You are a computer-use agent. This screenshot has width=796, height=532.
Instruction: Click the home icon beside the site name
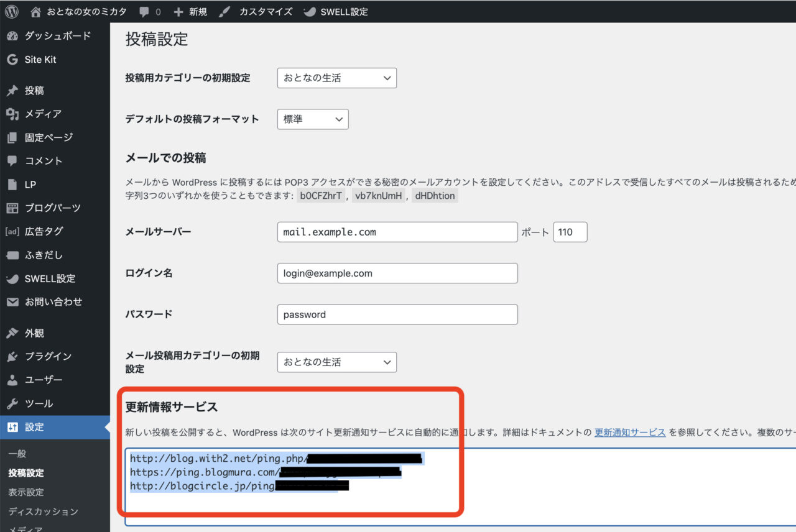tap(36, 12)
